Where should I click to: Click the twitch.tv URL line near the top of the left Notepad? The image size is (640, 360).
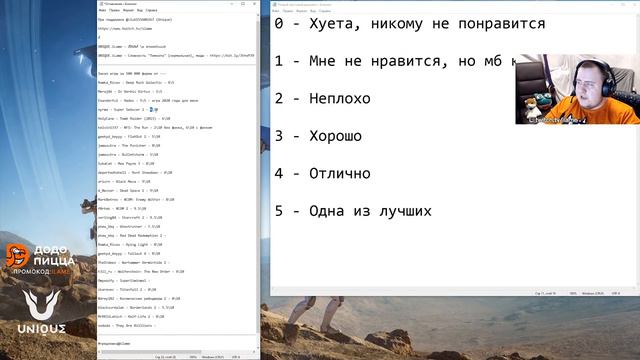[x=125, y=29]
